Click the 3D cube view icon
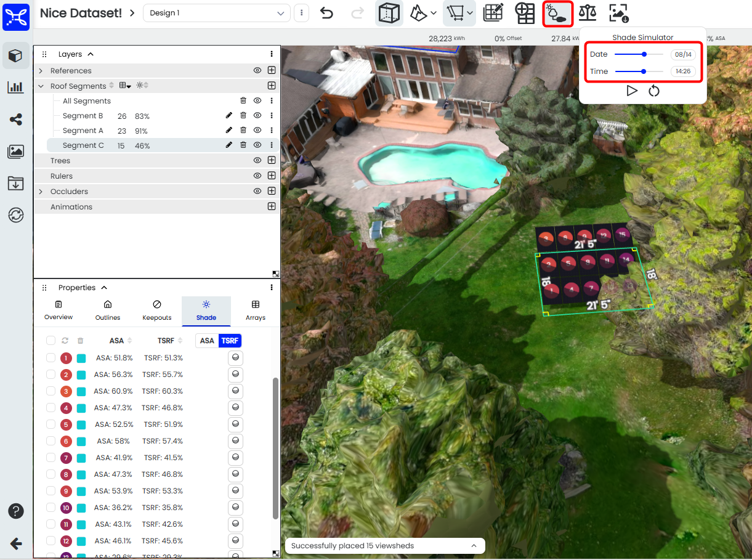This screenshot has height=560, width=752. 388,13
